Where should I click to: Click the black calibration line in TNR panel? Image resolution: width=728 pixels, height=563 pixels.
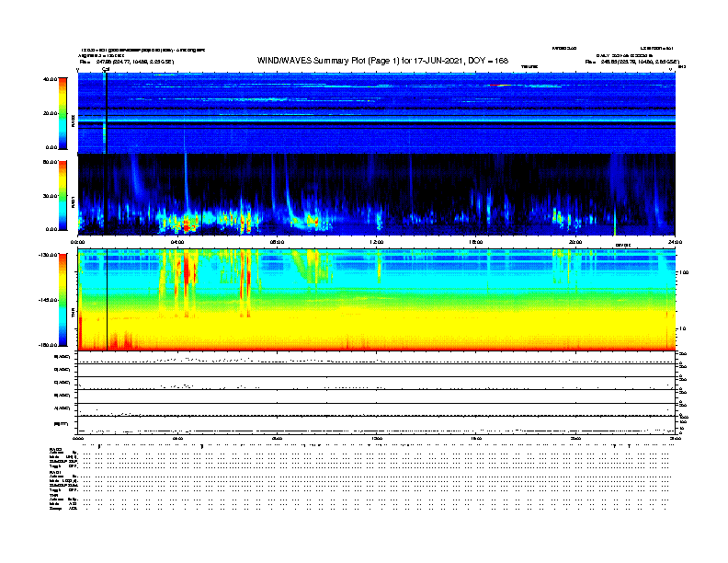tap(108, 300)
